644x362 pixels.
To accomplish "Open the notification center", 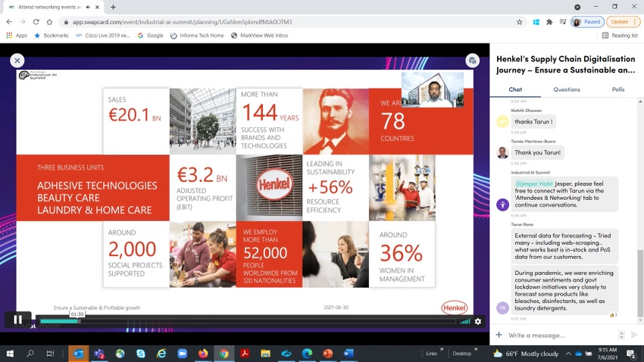I will pyautogui.click(x=631, y=354).
